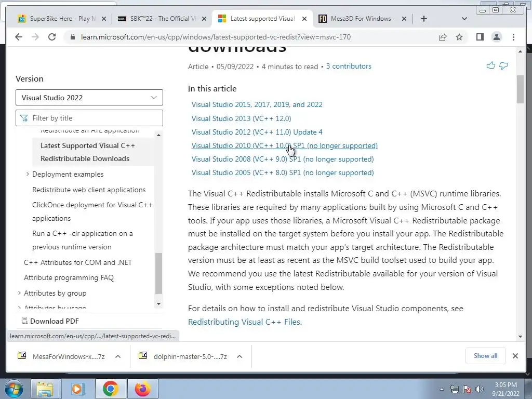The width and height of the screenshot is (532, 399).
Task: Open Visual Studio 2015, 2017, 2019, 2022 link
Action: click(257, 104)
